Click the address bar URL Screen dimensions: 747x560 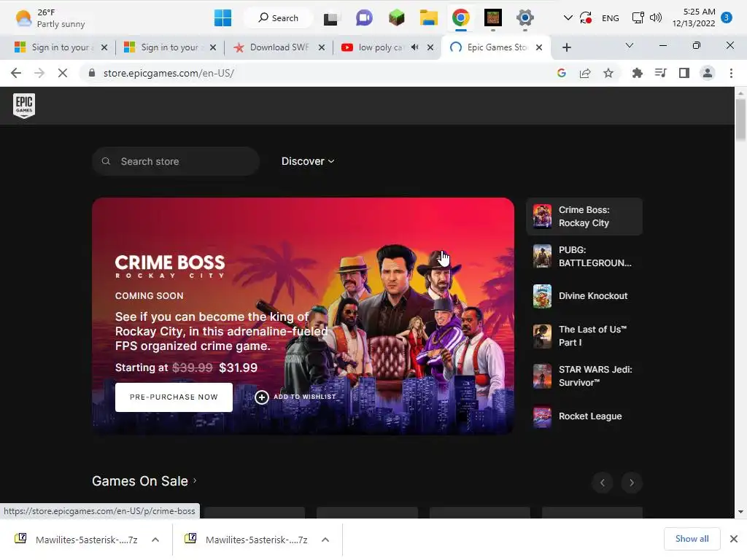click(x=169, y=74)
